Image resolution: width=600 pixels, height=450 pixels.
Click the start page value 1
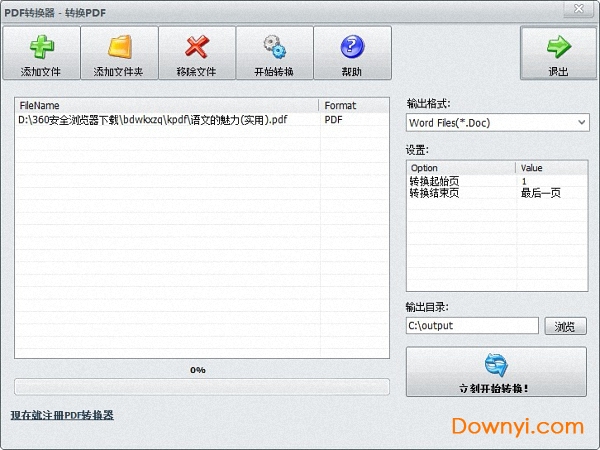[524, 181]
